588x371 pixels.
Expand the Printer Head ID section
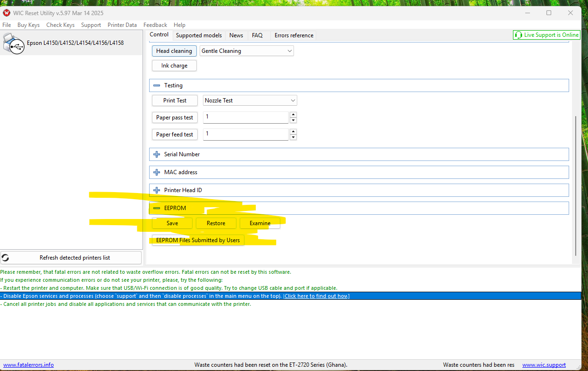point(359,190)
